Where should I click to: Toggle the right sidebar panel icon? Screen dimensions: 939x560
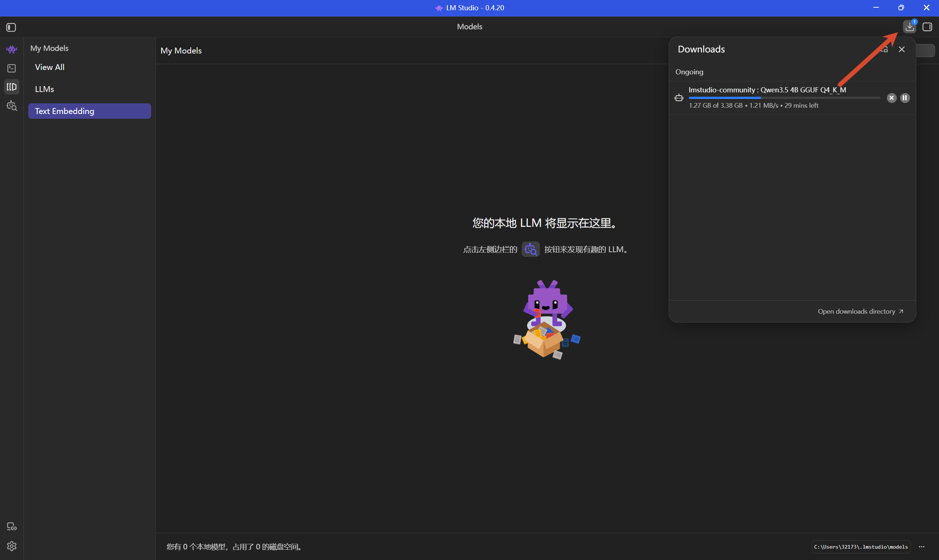click(927, 27)
